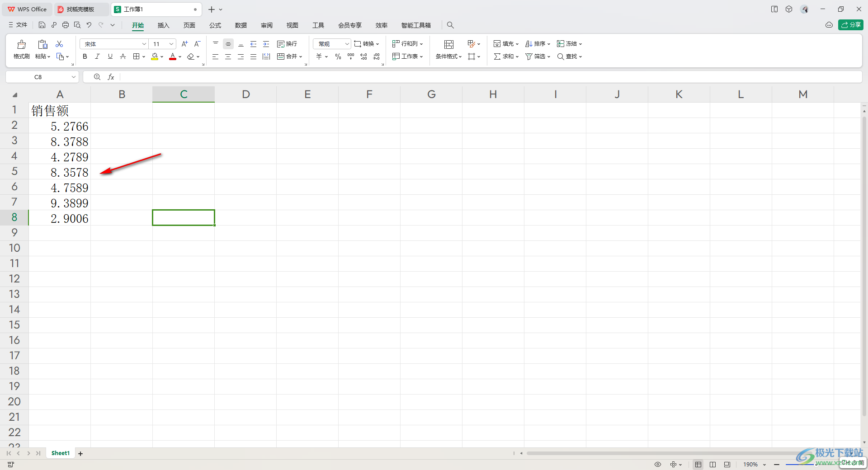Click the search magnifier after the ribbon tabs
This screenshot has height=470, width=868.
click(450, 25)
